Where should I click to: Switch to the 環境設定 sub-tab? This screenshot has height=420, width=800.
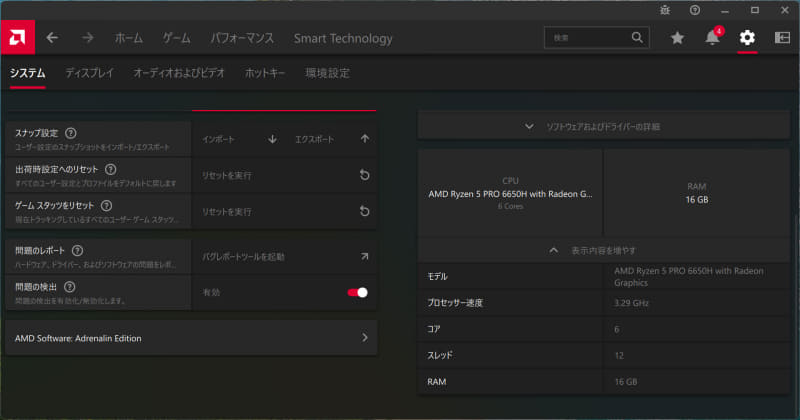coord(328,73)
